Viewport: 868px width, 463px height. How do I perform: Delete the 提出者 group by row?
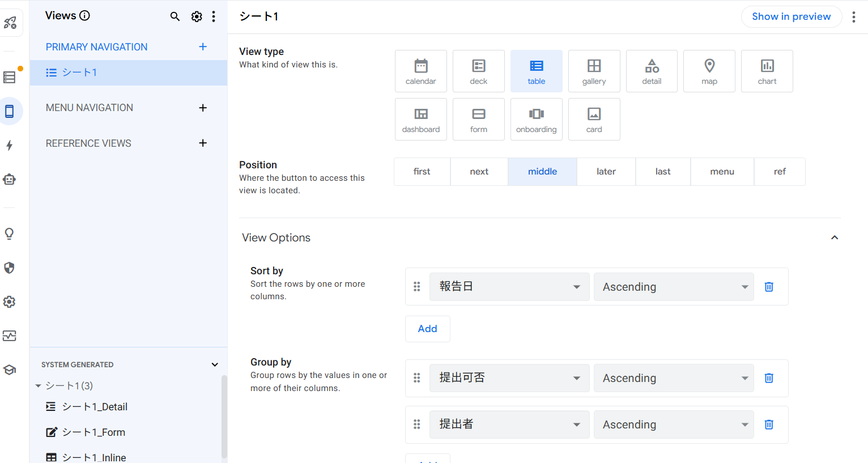click(x=769, y=424)
